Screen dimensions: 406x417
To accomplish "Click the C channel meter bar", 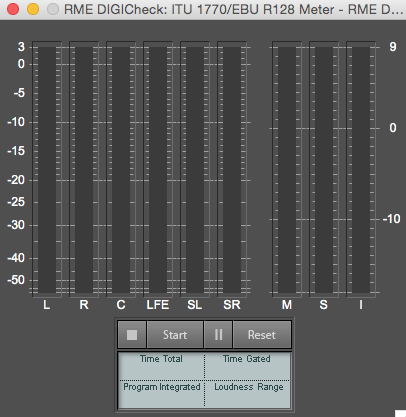I will (x=121, y=169).
